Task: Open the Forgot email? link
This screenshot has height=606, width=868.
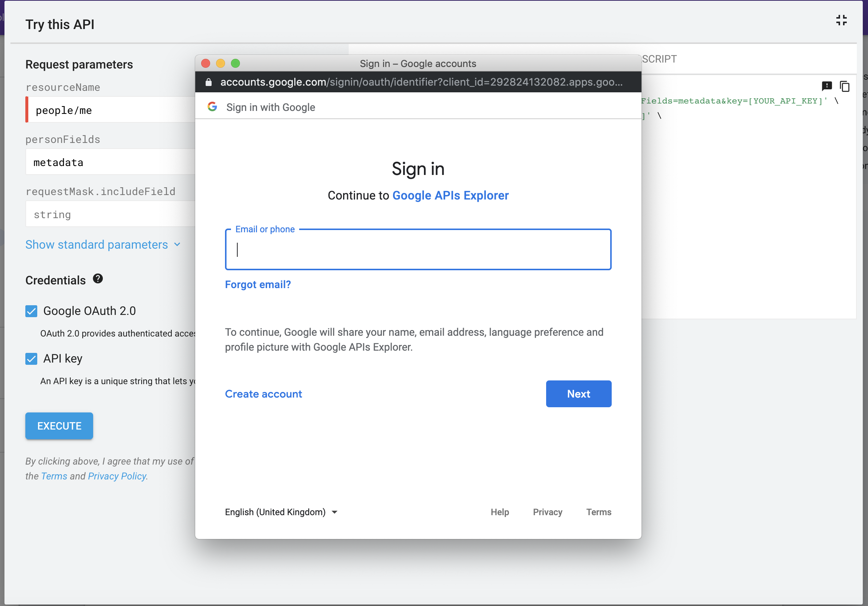Action: (258, 284)
